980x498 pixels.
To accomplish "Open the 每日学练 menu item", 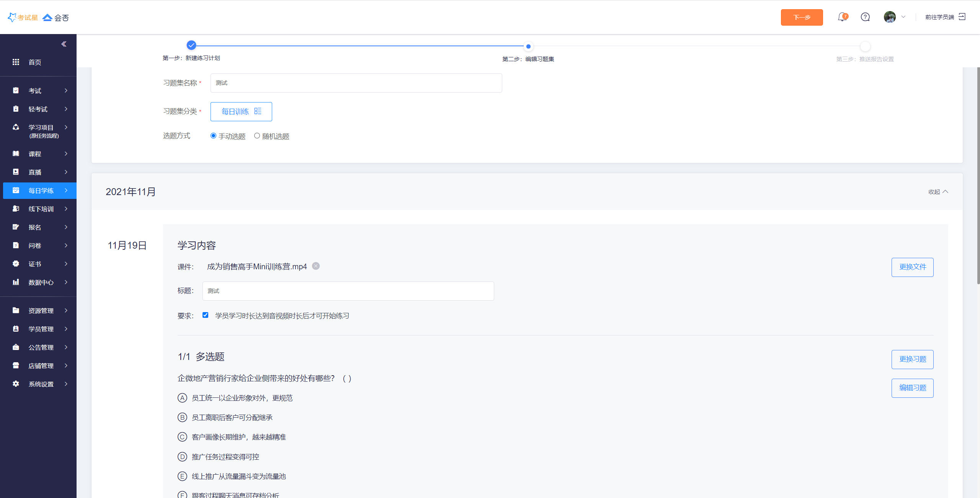I will tap(40, 190).
